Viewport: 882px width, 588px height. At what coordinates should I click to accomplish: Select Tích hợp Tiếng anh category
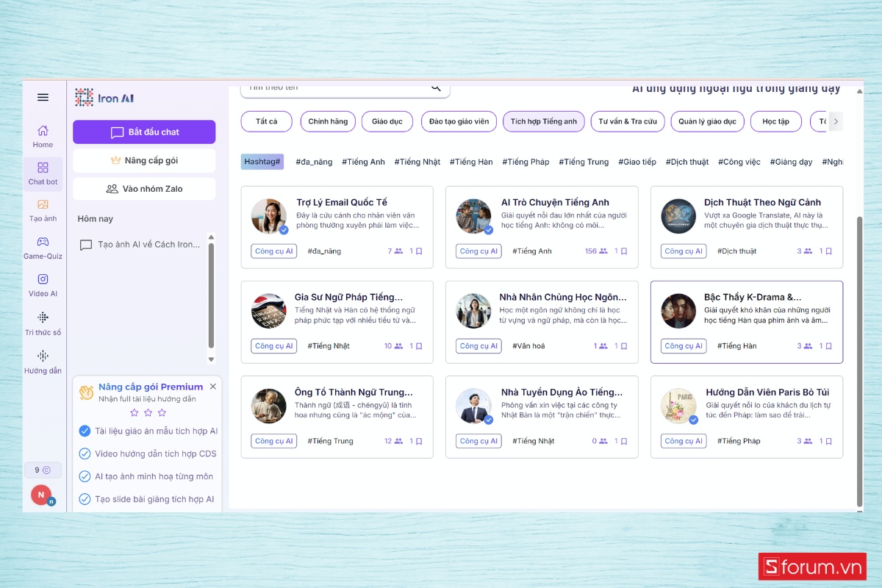(544, 121)
